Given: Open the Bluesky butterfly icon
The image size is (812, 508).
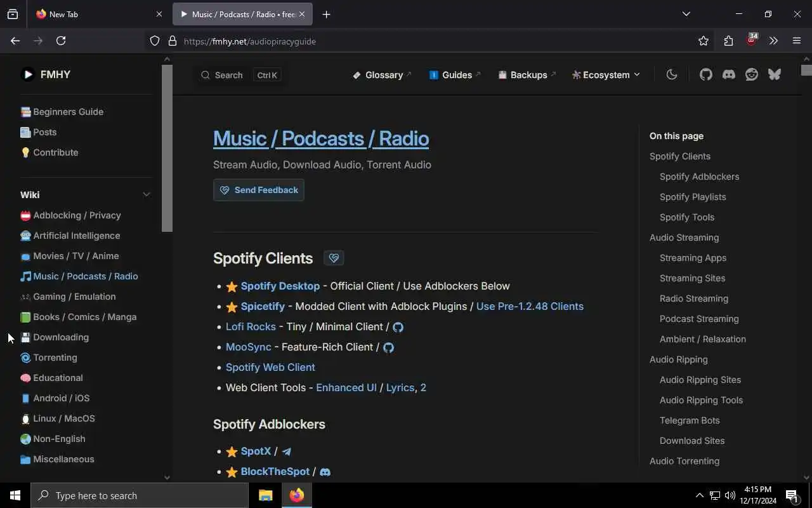Looking at the screenshot, I should point(775,74).
